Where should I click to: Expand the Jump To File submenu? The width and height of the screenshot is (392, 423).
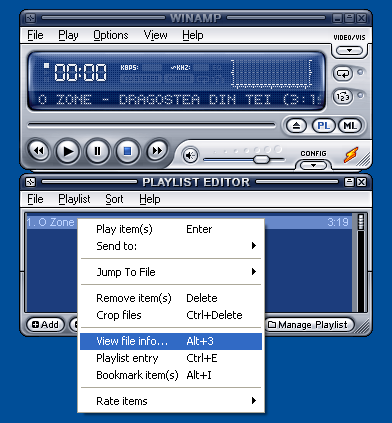[171, 272]
